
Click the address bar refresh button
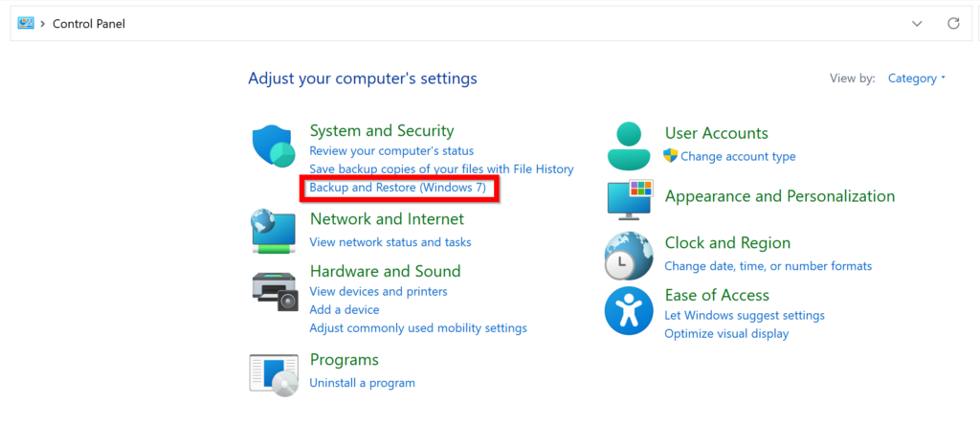click(953, 23)
